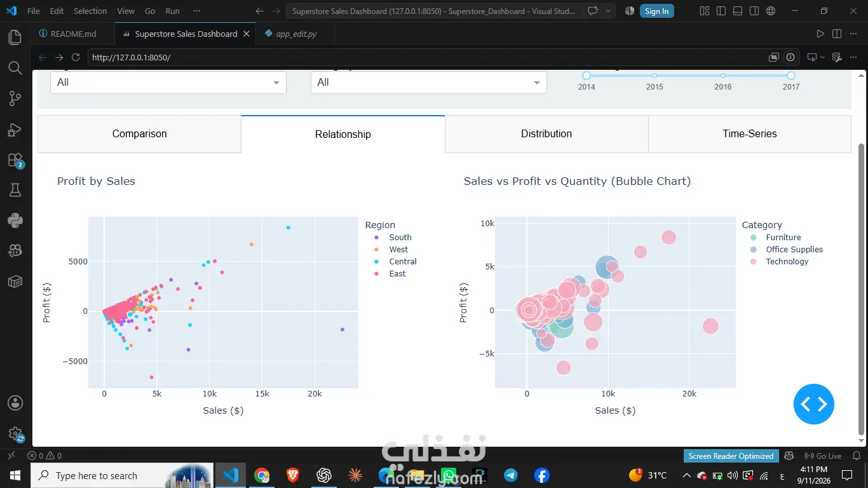868x488 pixels.
Task: Open the Testing flask icon
Action: (x=15, y=190)
